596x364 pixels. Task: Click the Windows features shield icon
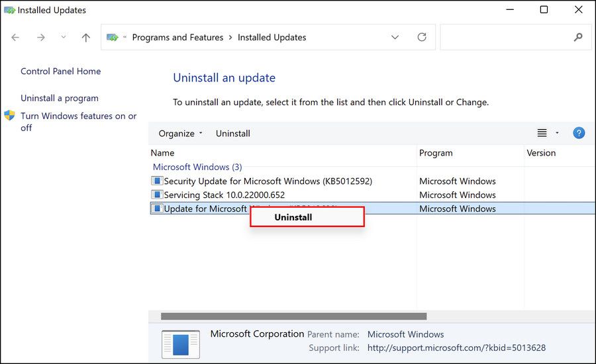(9, 116)
